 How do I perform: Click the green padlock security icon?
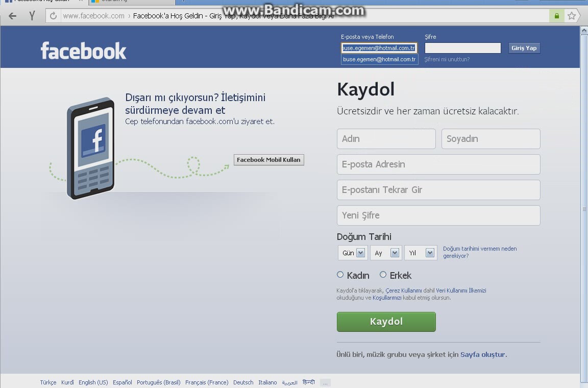click(556, 16)
